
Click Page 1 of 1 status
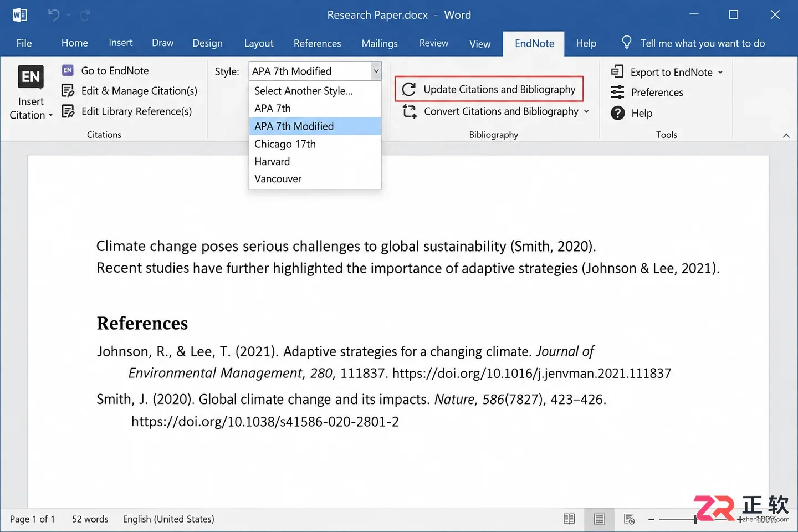[32, 519]
